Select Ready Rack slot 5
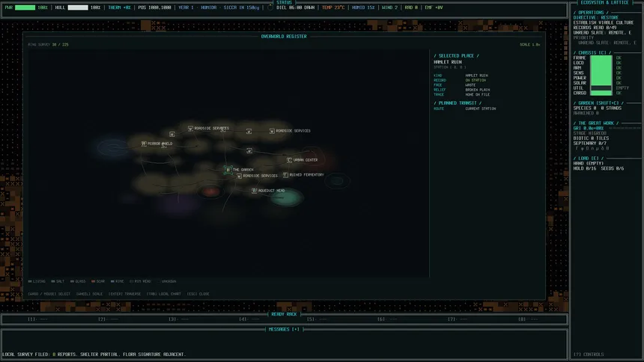 pos(317,319)
